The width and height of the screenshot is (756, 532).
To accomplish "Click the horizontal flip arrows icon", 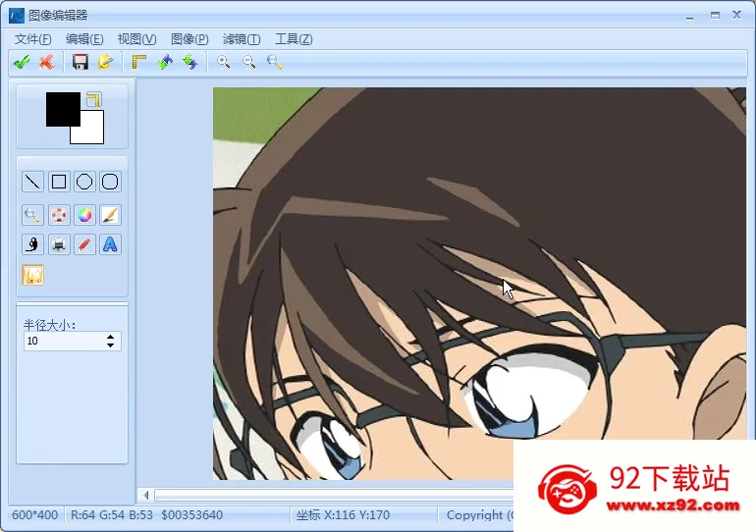I will pos(165,62).
